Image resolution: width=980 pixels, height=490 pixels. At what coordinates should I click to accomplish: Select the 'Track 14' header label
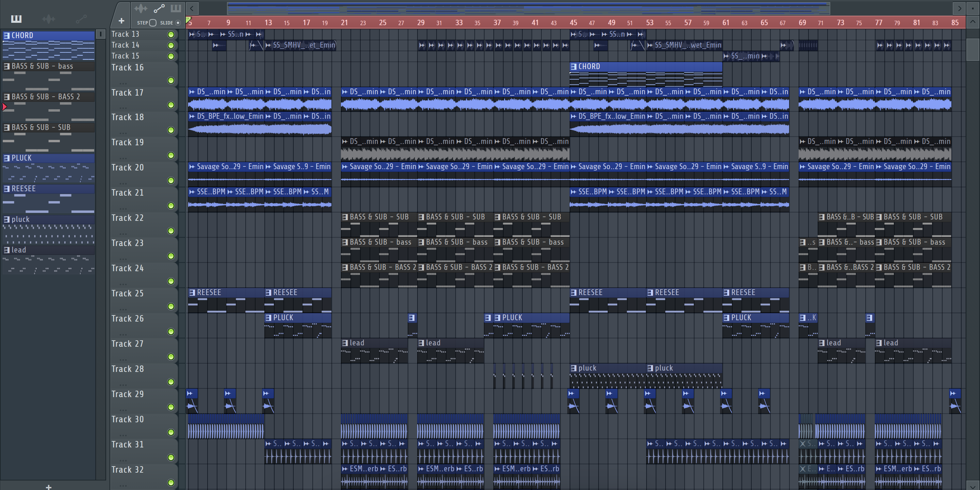coord(125,45)
